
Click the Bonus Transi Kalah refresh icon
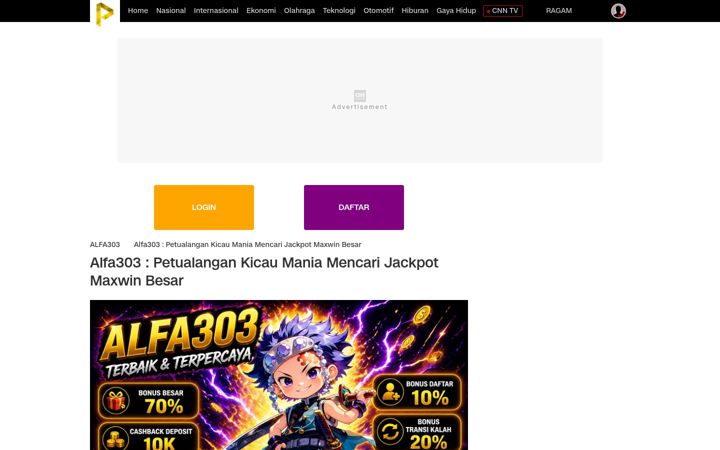tap(390, 432)
